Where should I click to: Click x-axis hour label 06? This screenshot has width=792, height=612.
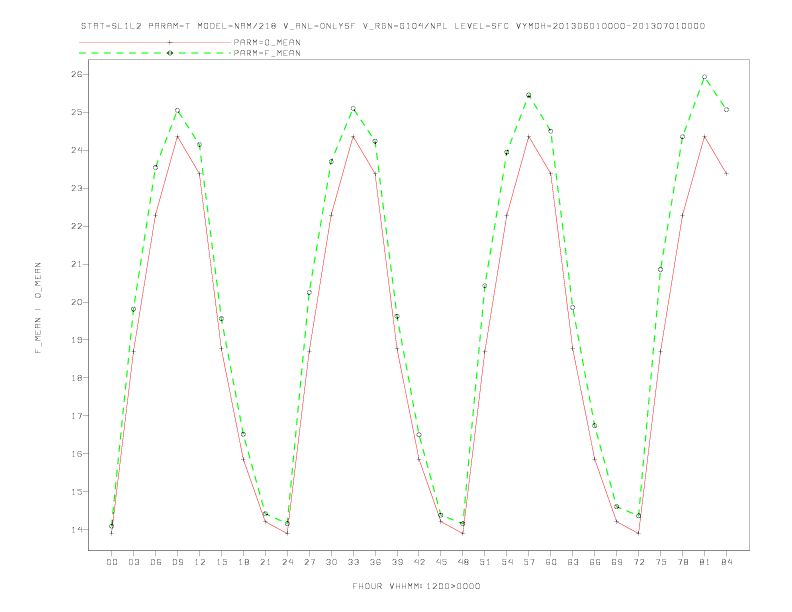pyautogui.click(x=156, y=562)
